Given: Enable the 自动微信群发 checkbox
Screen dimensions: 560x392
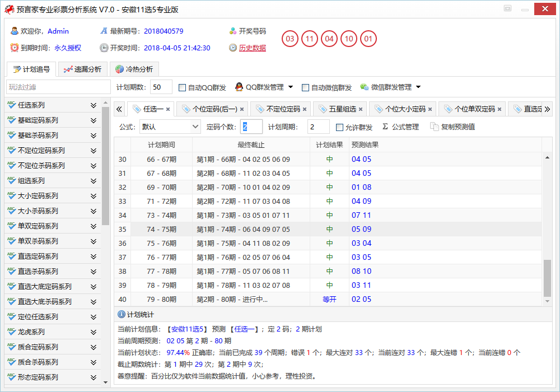Looking at the screenshot, I should (x=305, y=87).
